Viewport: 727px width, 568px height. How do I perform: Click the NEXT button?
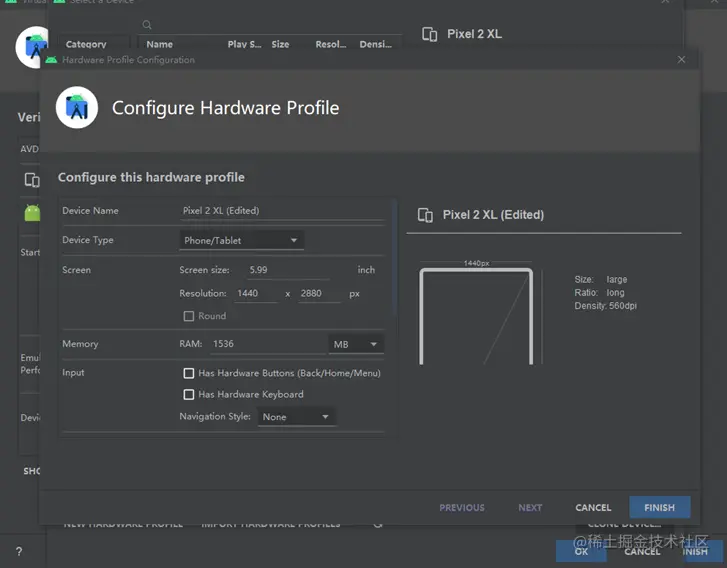[530, 508]
